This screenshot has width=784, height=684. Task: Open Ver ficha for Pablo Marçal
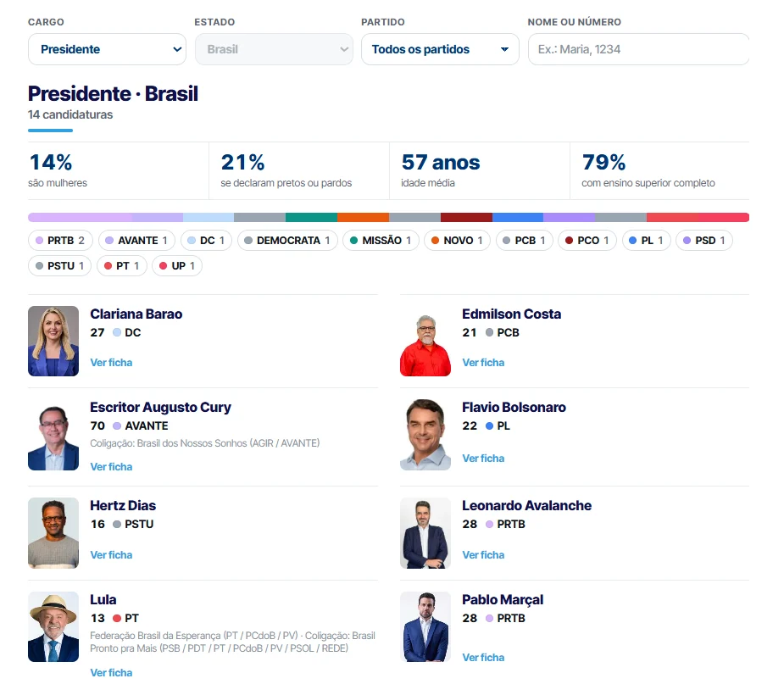(483, 658)
